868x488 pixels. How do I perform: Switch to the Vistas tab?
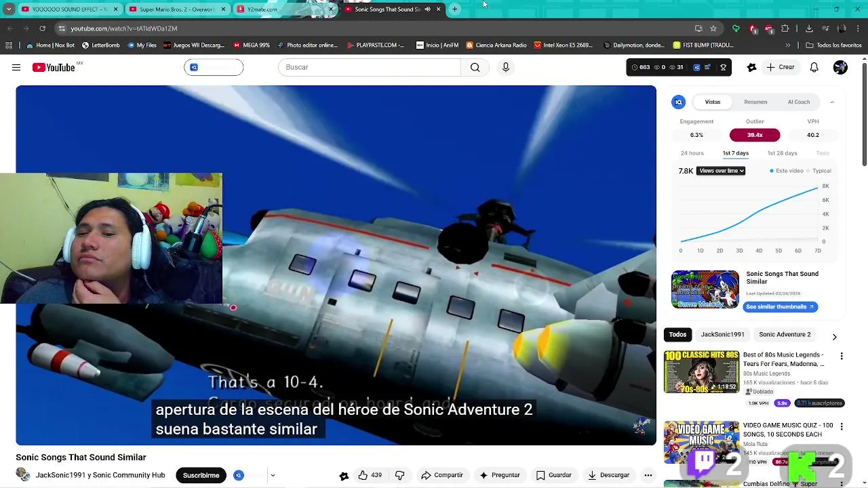pos(713,102)
